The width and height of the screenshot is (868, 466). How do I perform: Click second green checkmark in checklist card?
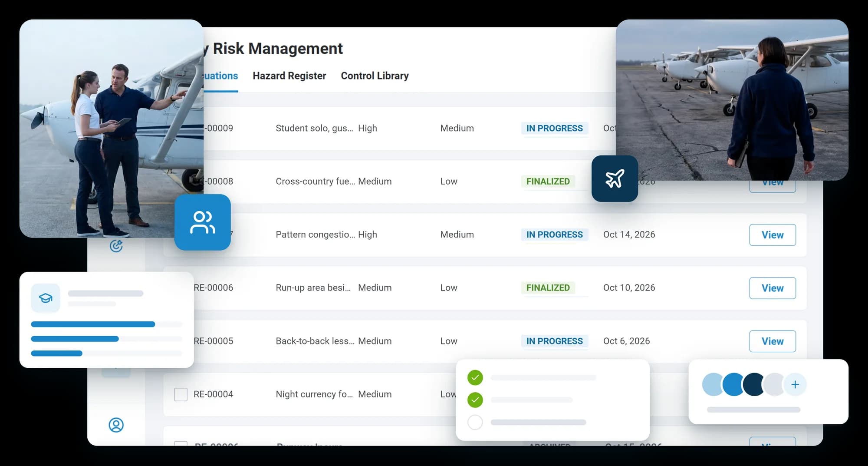(x=475, y=400)
